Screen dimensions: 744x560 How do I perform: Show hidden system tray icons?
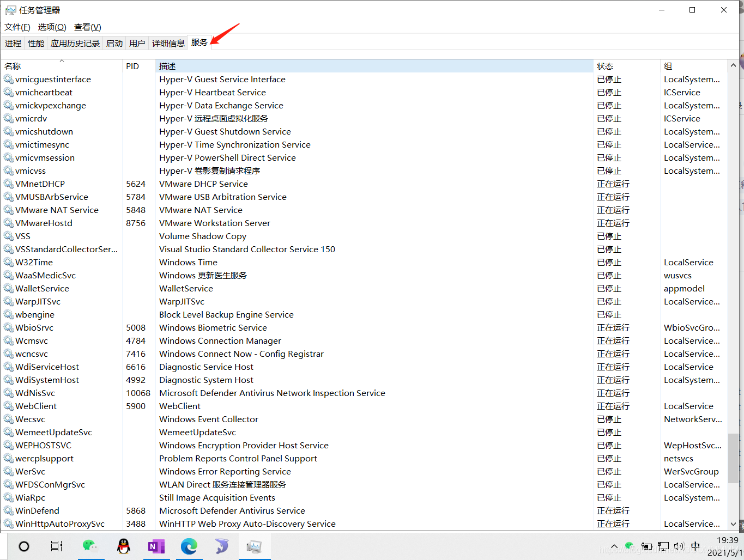[x=614, y=546]
